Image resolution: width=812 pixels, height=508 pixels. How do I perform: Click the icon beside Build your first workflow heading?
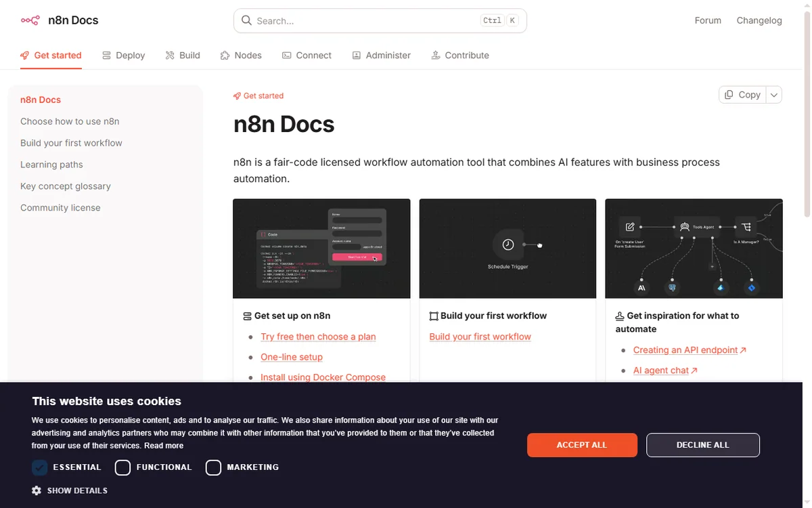click(x=434, y=316)
